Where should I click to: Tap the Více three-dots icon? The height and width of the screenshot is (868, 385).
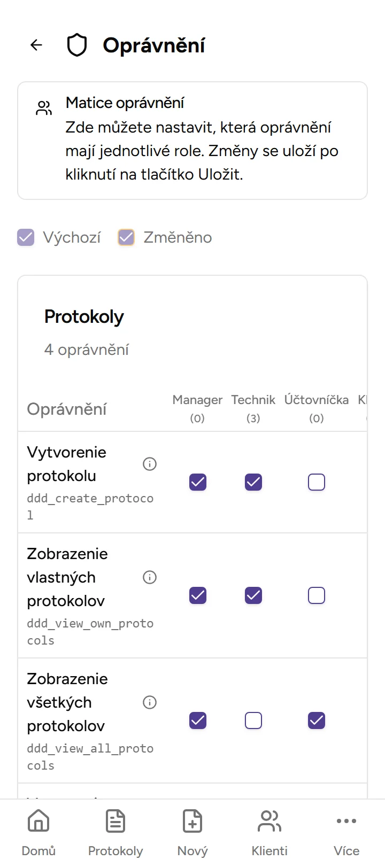click(x=346, y=821)
